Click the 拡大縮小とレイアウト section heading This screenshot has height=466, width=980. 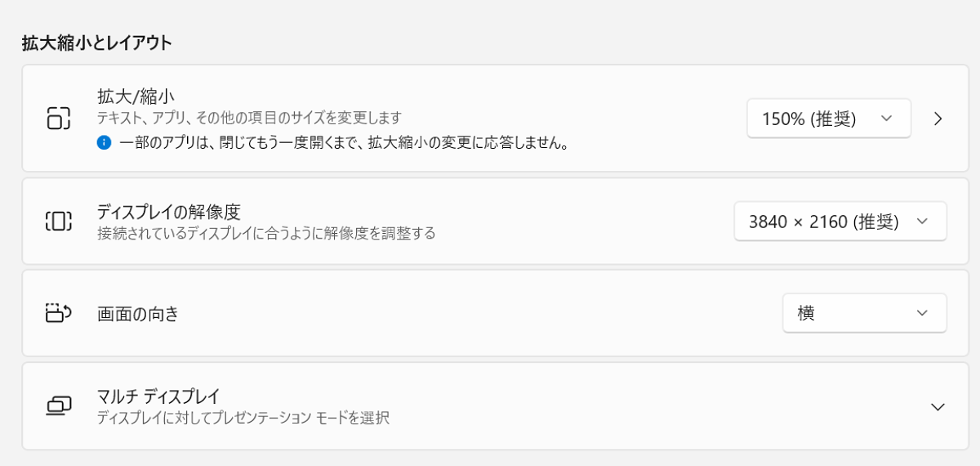click(97, 43)
